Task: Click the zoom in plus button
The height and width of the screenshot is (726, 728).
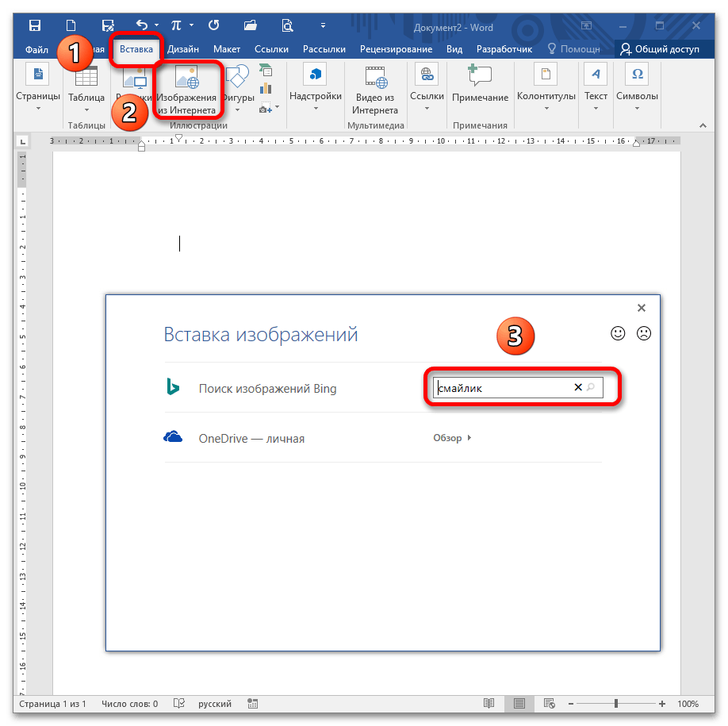Action: point(662,704)
